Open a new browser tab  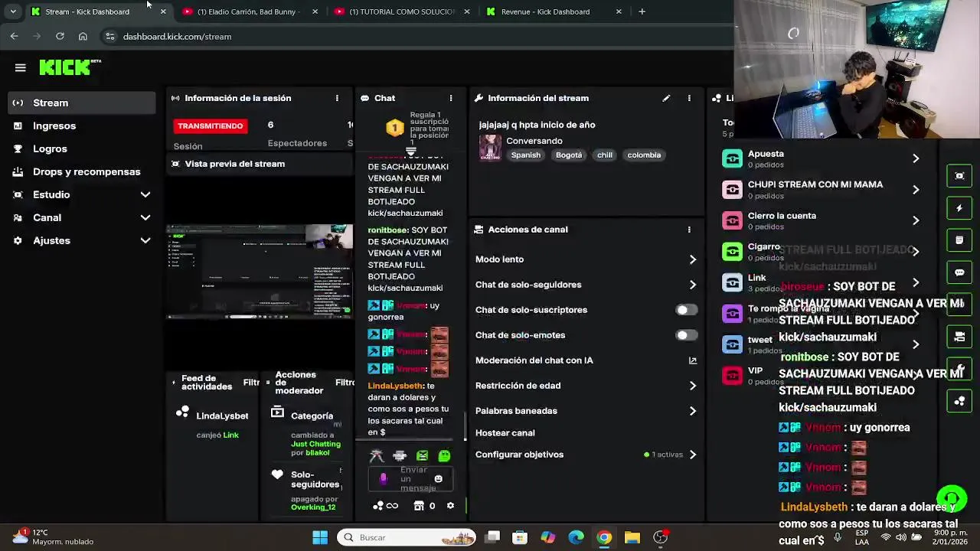pyautogui.click(x=642, y=11)
